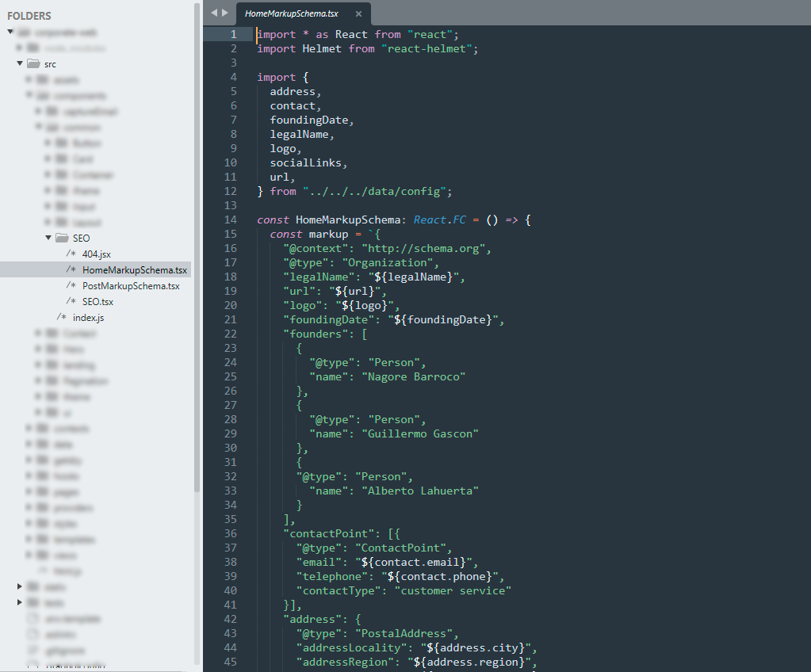Open SEO.tsx from the sidebar

98,302
